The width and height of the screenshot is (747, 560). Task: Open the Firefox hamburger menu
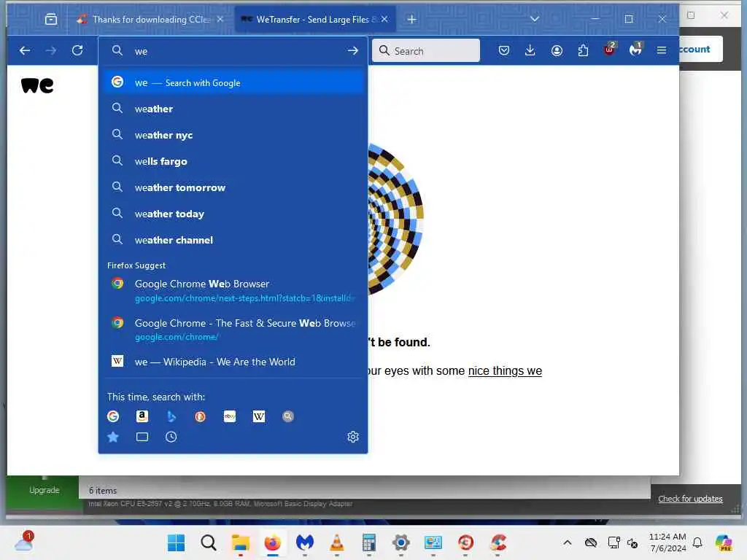tap(661, 50)
